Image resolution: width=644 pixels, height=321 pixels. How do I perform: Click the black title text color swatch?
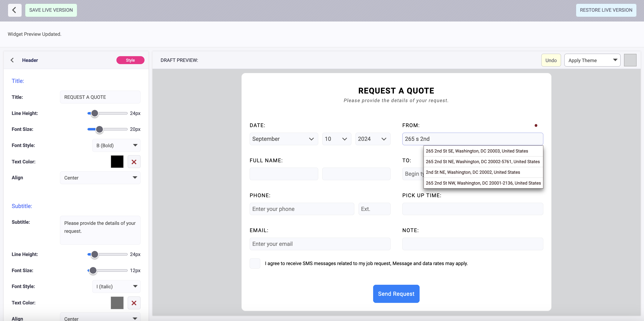117,162
